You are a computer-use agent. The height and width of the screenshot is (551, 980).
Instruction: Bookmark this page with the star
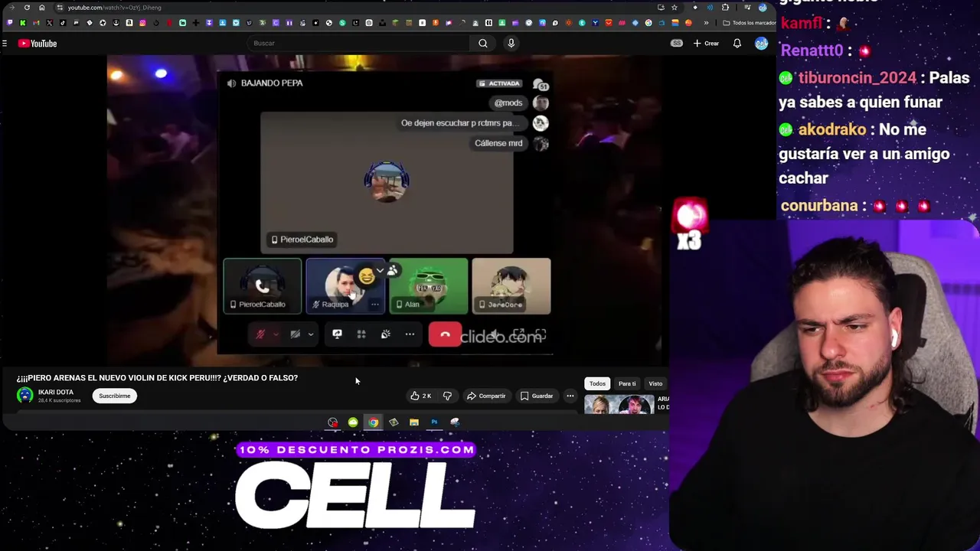(675, 8)
